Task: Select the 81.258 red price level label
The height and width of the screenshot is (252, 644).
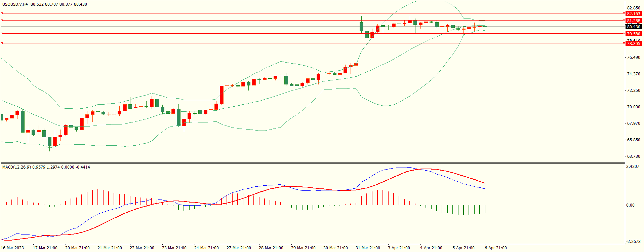Action: [634, 21]
